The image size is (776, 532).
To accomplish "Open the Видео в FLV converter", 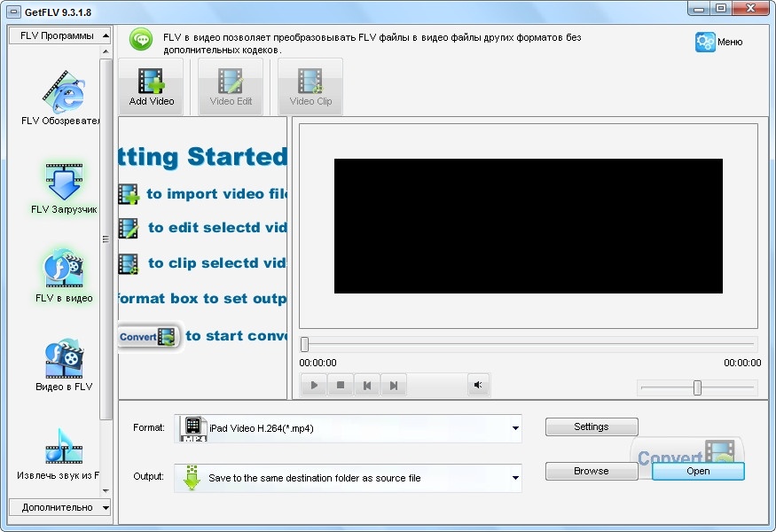I will pos(64,365).
